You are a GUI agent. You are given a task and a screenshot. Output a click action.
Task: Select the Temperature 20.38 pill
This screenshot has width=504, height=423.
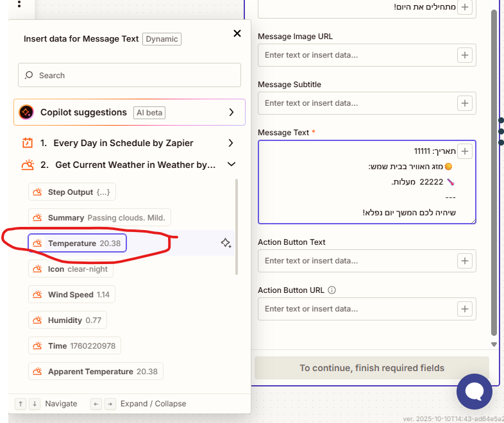coord(78,244)
